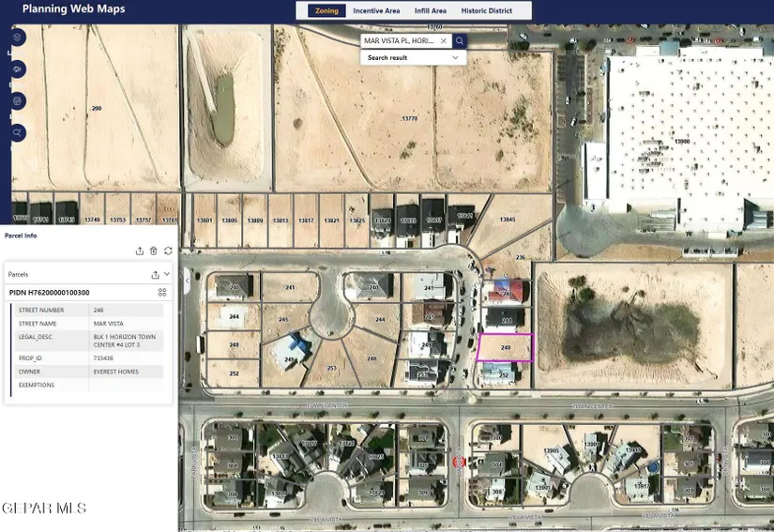
Task: Switch to the Incentive Area tab
Action: [x=375, y=11]
